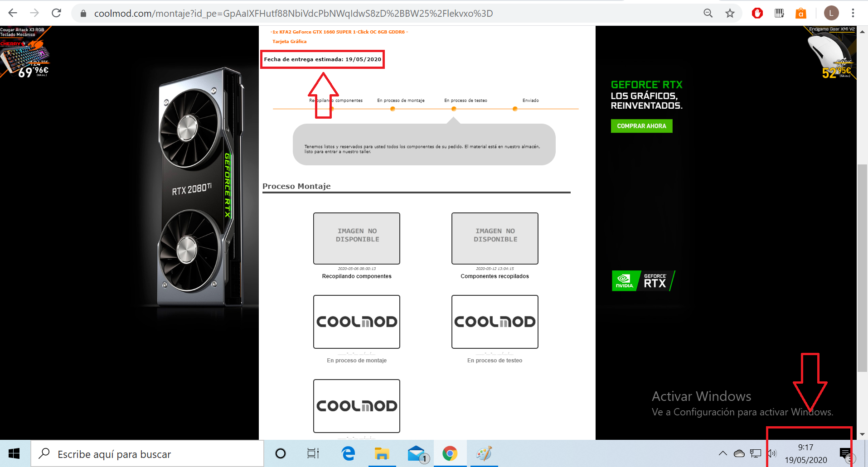This screenshot has height=467, width=868.
Task: Click the browser forward arrow
Action: tap(34, 13)
